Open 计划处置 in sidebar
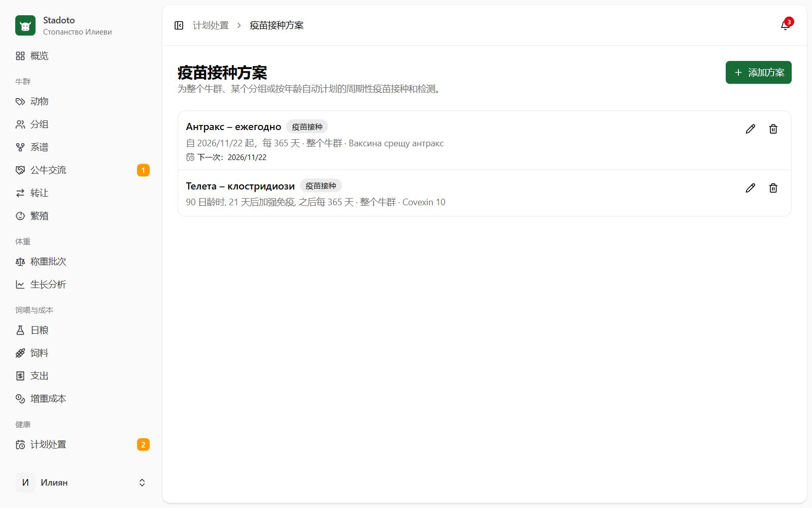The image size is (812, 508). [x=82, y=444]
